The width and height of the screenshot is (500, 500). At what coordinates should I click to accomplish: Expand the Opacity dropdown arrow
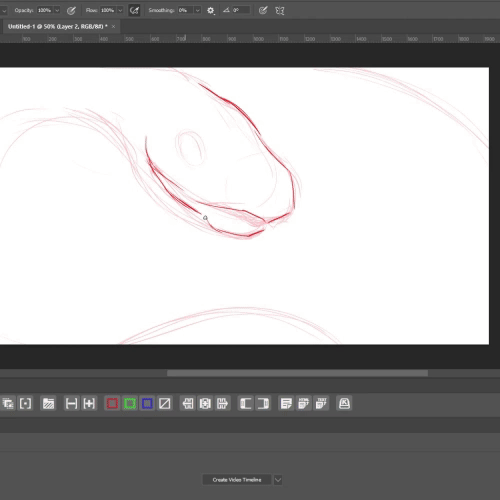pos(57,11)
